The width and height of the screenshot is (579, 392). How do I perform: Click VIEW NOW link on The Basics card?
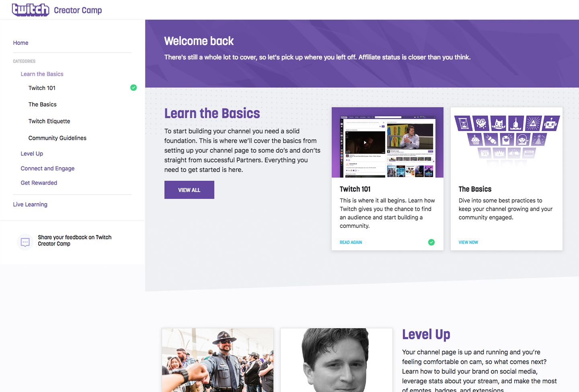(468, 242)
